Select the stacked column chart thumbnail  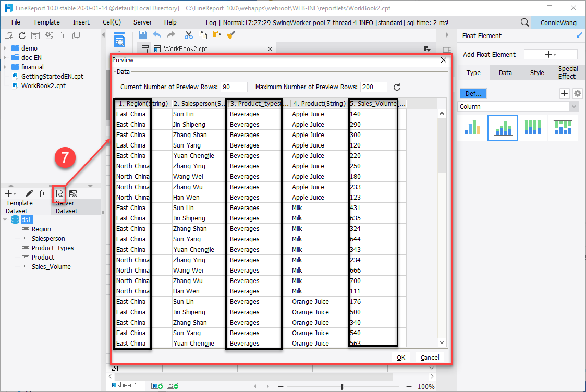(x=503, y=128)
